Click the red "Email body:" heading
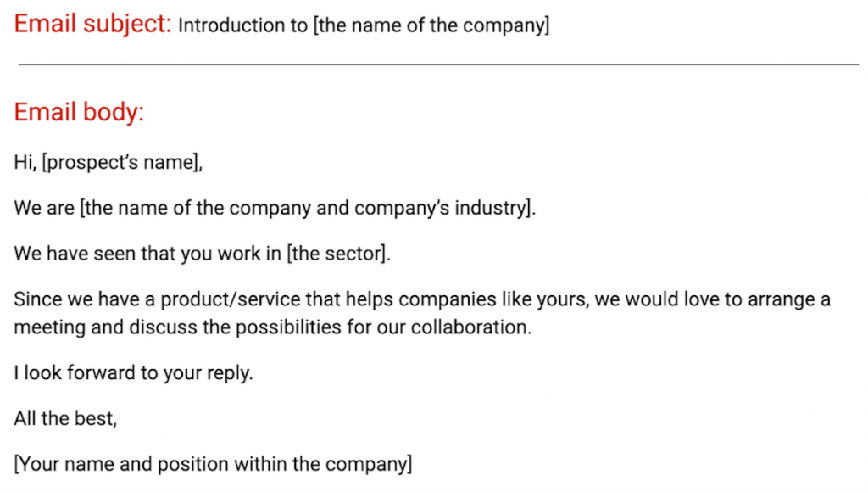This screenshot has height=492, width=868. pyautogui.click(x=79, y=112)
